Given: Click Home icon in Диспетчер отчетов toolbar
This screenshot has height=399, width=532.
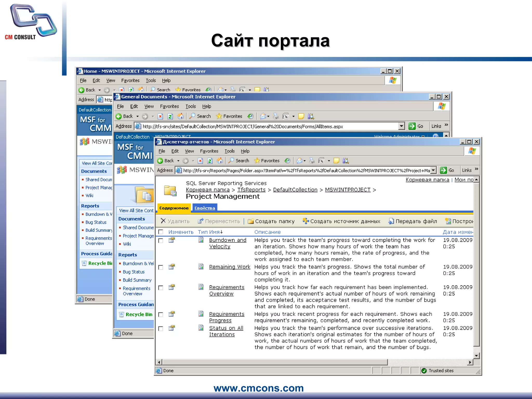Looking at the screenshot, I should coord(220,161).
